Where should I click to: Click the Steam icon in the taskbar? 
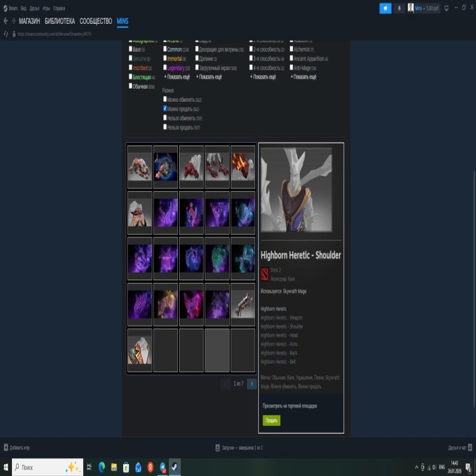[x=174, y=467]
